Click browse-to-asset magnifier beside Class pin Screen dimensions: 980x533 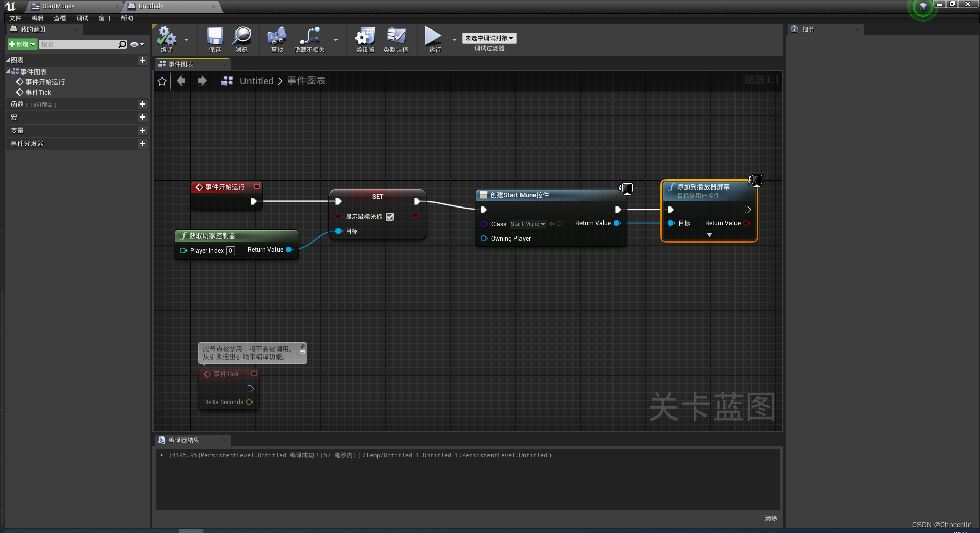tap(560, 224)
